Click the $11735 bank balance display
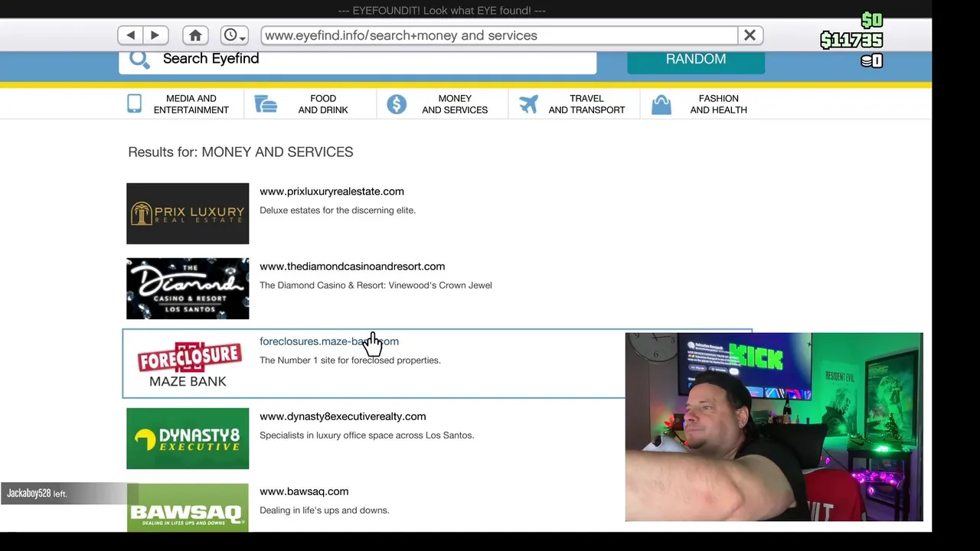 click(x=851, y=40)
